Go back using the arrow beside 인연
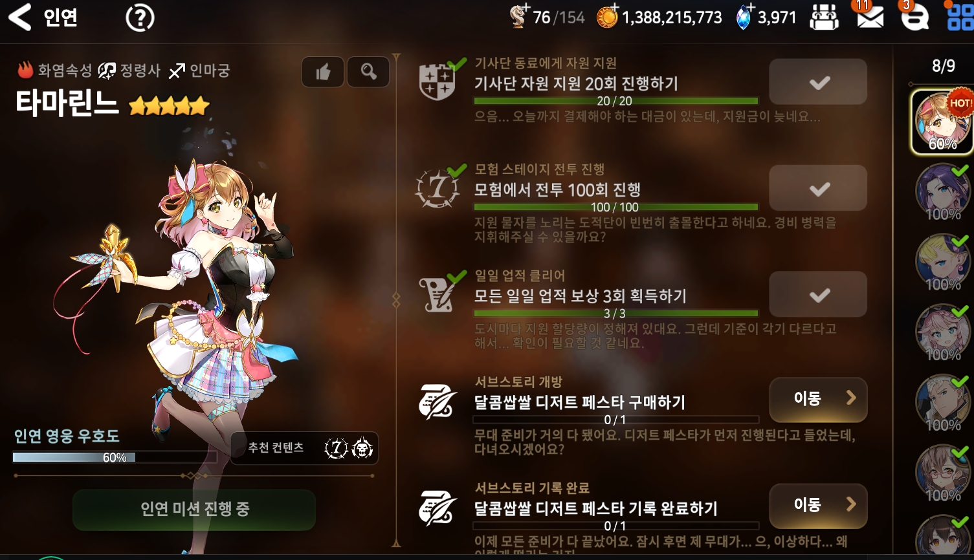Image resolution: width=974 pixels, height=560 pixels. 20,17
